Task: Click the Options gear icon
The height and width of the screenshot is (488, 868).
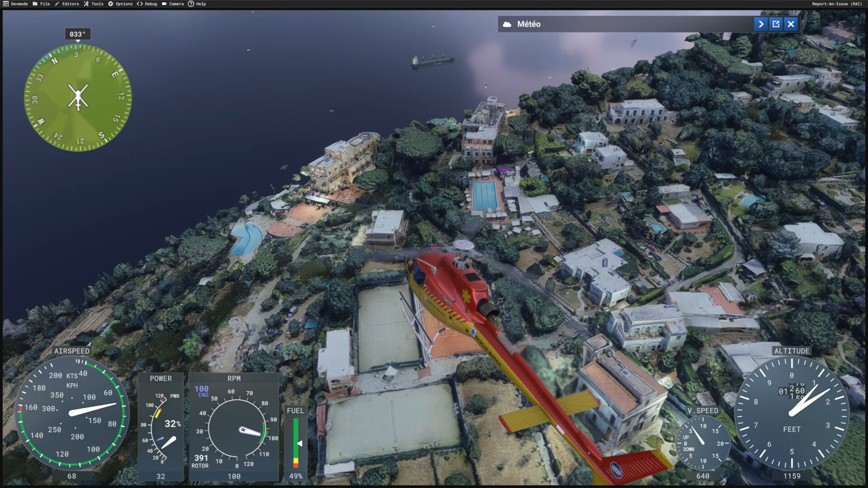Action: (110, 4)
